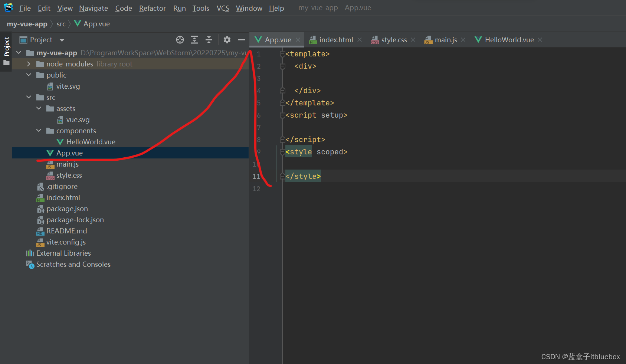
Task: Open the Tools menu
Action: (x=201, y=8)
